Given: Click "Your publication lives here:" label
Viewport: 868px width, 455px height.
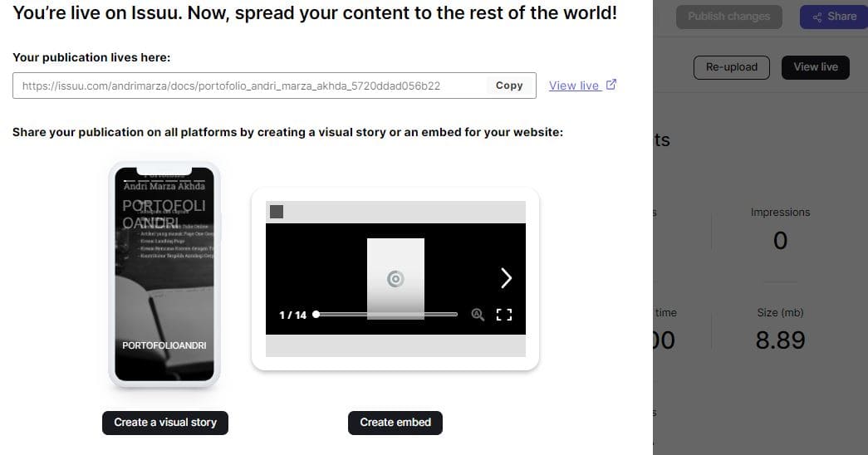Looking at the screenshot, I should pyautogui.click(x=91, y=57).
